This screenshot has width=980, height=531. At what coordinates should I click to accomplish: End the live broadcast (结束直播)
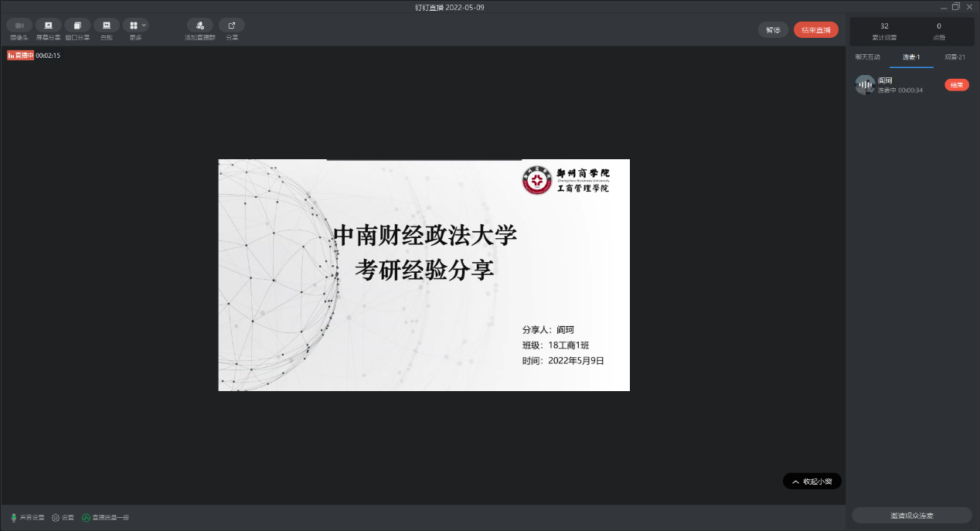(815, 30)
